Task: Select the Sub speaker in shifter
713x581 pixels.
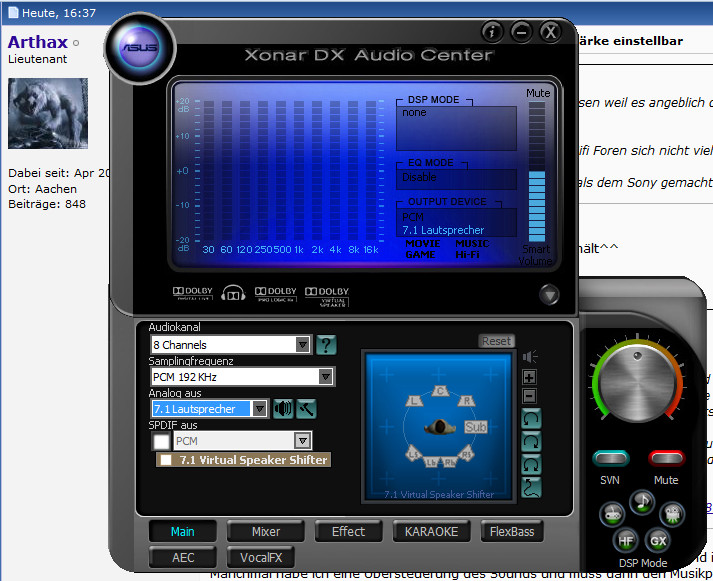Action: 476,427
